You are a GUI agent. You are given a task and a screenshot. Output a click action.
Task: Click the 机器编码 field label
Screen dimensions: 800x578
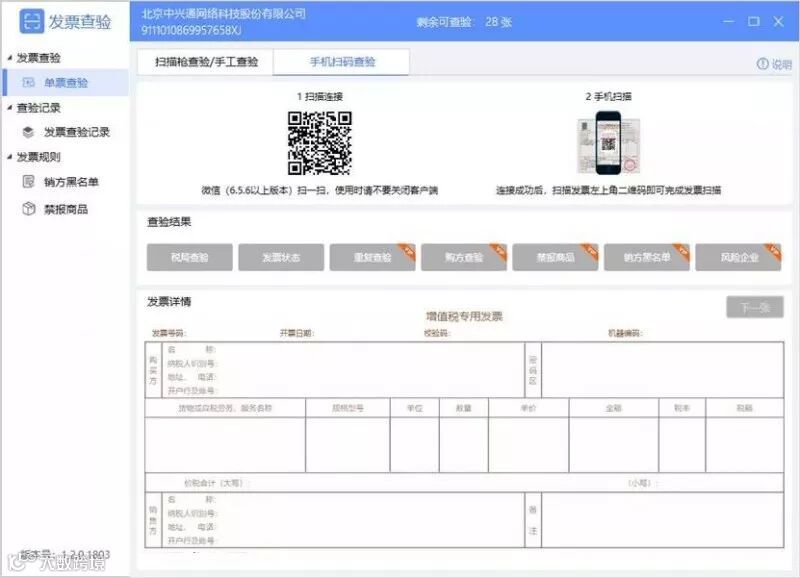click(x=625, y=333)
